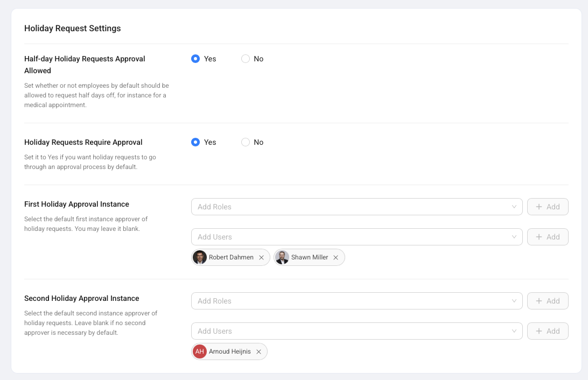Click Add button next to First Instance users
The width and height of the screenshot is (588, 380).
548,237
